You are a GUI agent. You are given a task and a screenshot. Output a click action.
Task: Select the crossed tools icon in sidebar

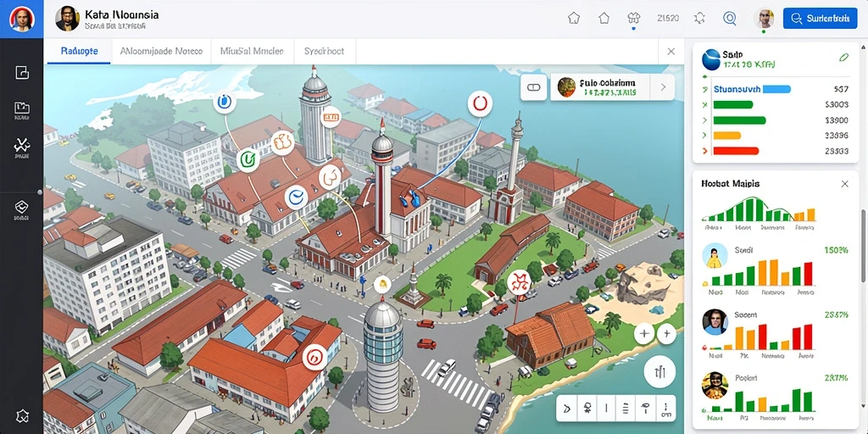click(21, 146)
